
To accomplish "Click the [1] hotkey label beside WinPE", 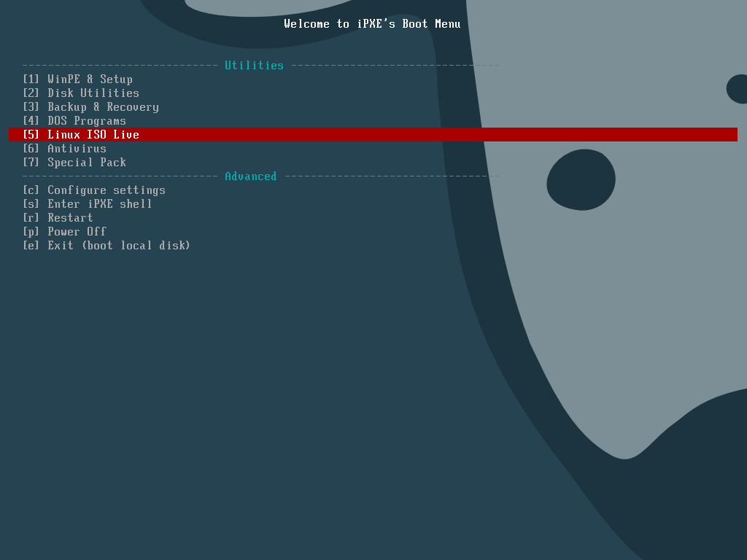I will tap(31, 79).
